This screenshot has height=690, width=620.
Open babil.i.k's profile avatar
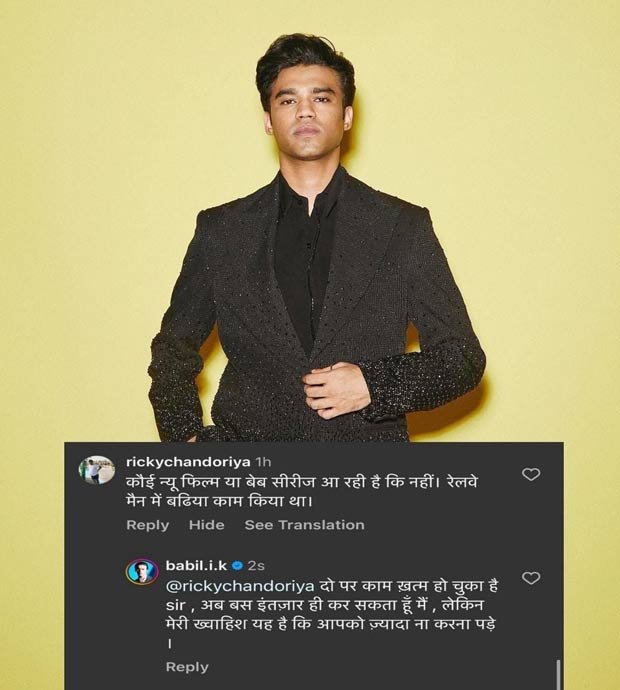pos(142,572)
